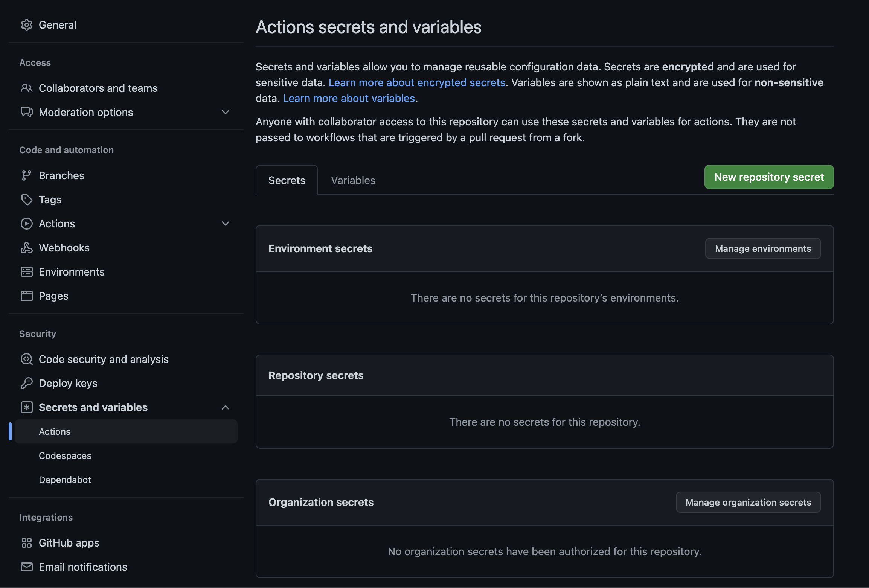The width and height of the screenshot is (869, 588).
Task: Expand the Moderation options chevron
Action: click(x=226, y=112)
